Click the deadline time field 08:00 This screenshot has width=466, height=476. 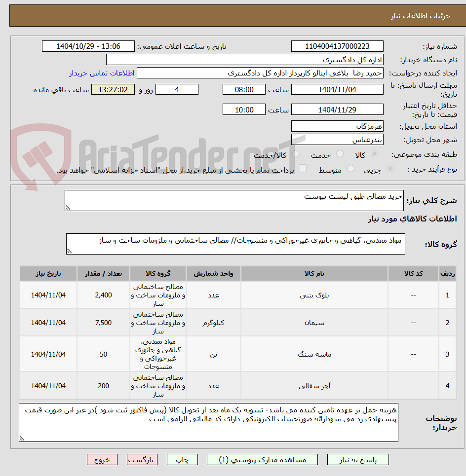244,90
